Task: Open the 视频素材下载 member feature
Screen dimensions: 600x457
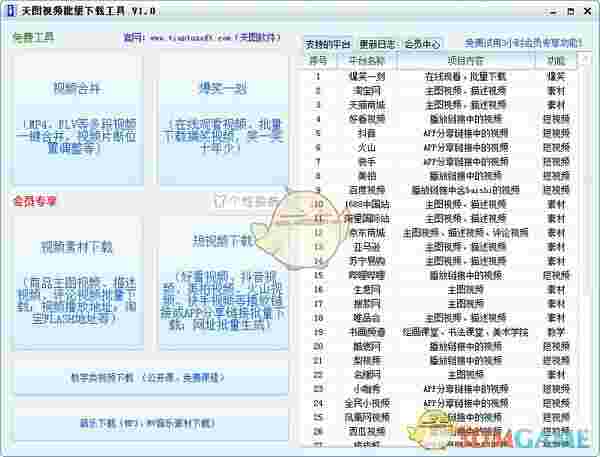Action: pos(78,282)
